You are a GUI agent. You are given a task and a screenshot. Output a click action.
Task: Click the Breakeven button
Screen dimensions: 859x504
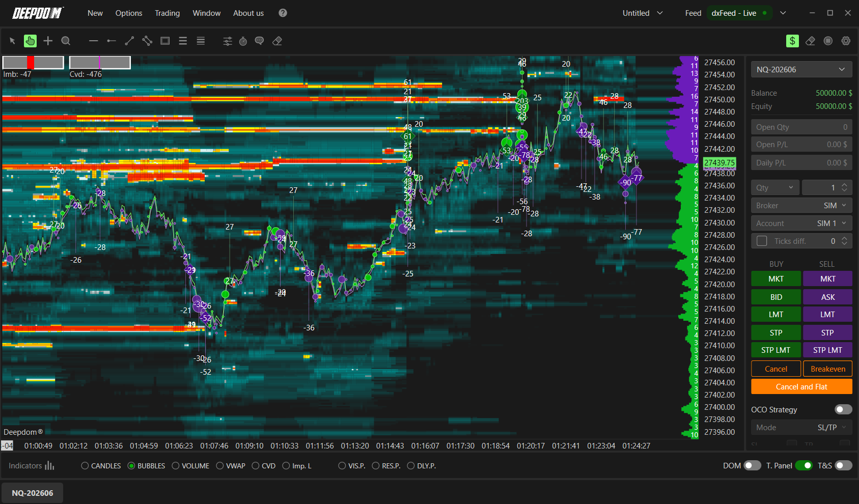(x=827, y=369)
